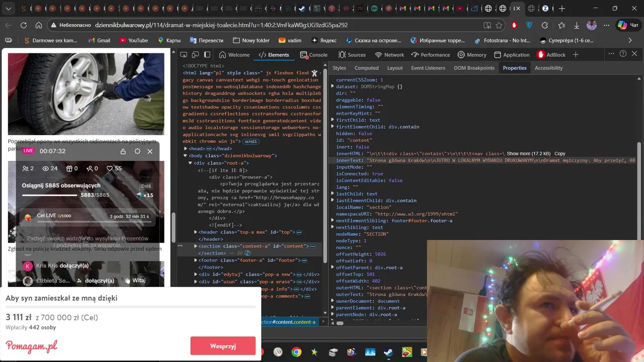Click the Witaj welcome button

135,281
